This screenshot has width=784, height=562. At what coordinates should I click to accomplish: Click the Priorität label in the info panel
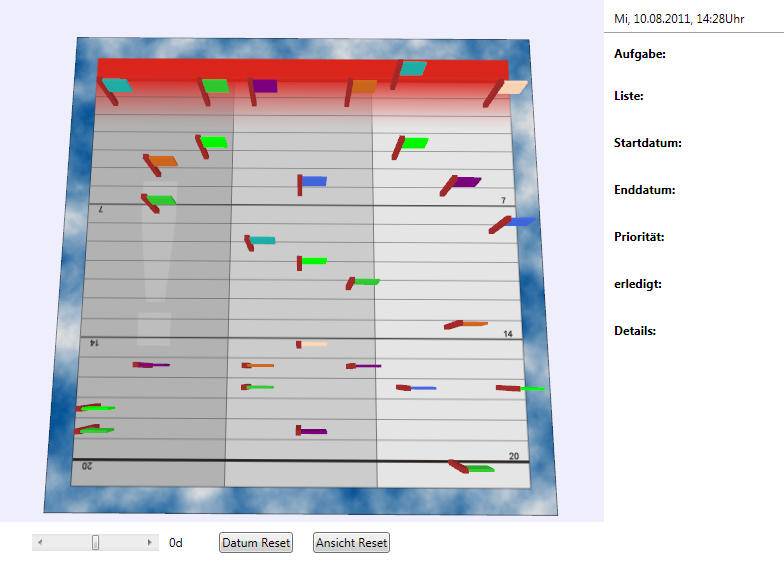point(639,237)
